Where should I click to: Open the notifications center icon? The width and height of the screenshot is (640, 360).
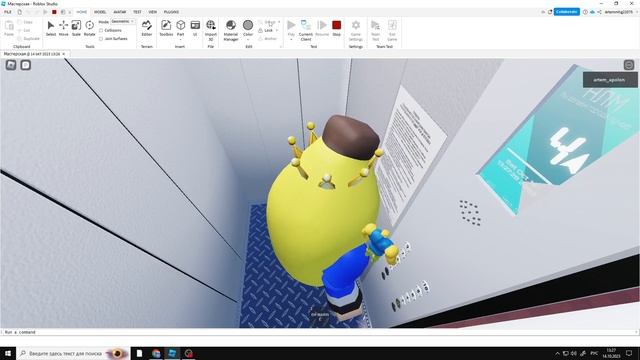coord(629,353)
